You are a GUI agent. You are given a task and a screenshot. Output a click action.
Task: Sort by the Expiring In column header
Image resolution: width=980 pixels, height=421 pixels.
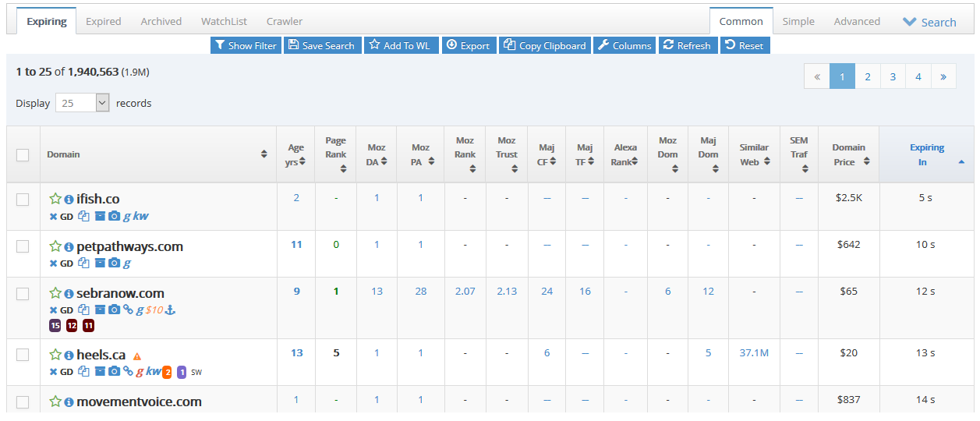926,154
